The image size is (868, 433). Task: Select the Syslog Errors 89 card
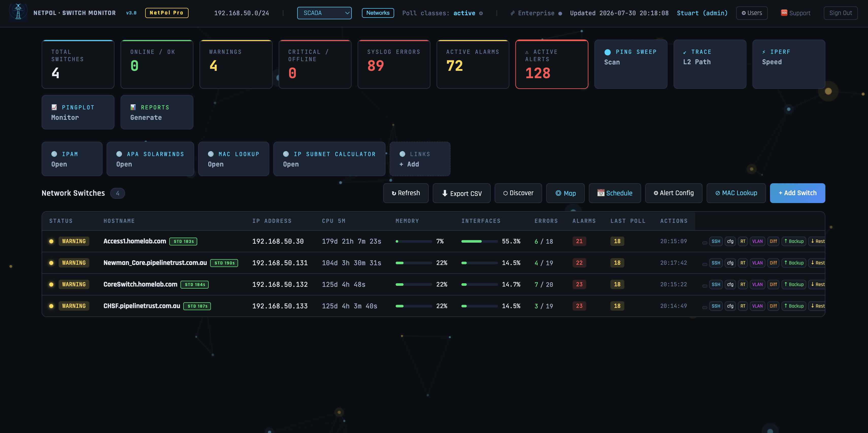tap(394, 64)
